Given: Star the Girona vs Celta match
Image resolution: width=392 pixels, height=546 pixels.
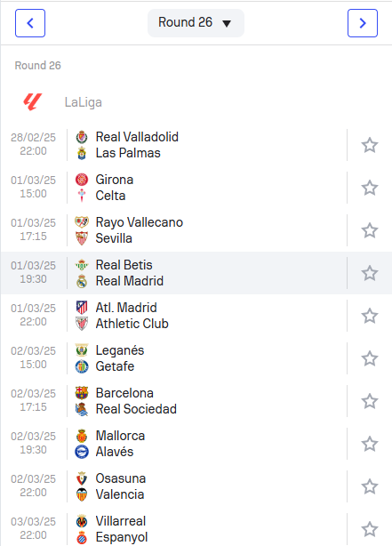Looking at the screenshot, I should pyautogui.click(x=370, y=188).
